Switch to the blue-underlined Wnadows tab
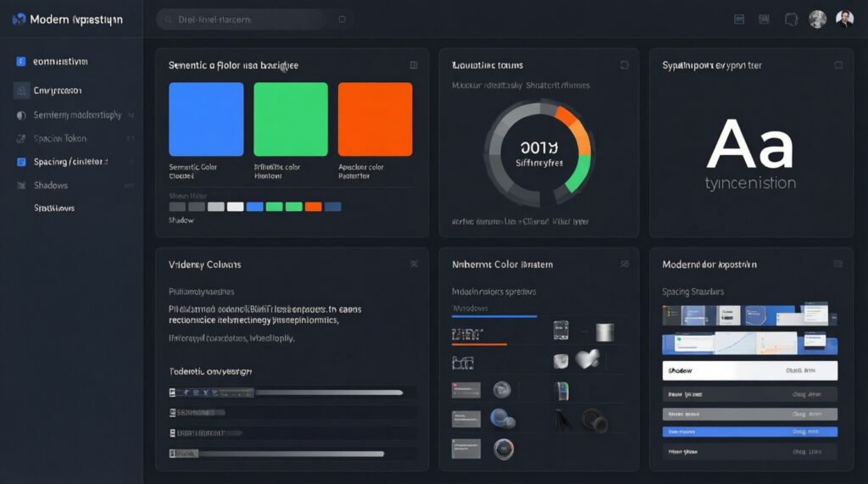 pyautogui.click(x=494, y=310)
